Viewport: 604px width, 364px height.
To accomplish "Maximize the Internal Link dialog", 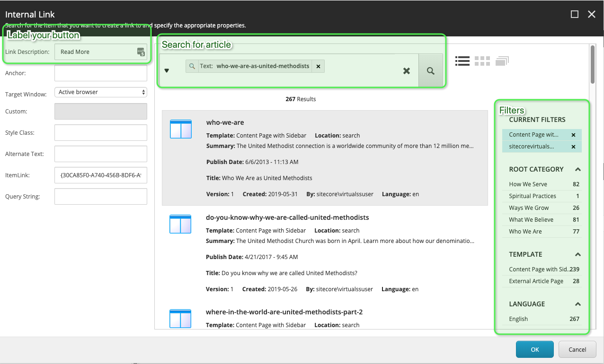I will (x=575, y=14).
